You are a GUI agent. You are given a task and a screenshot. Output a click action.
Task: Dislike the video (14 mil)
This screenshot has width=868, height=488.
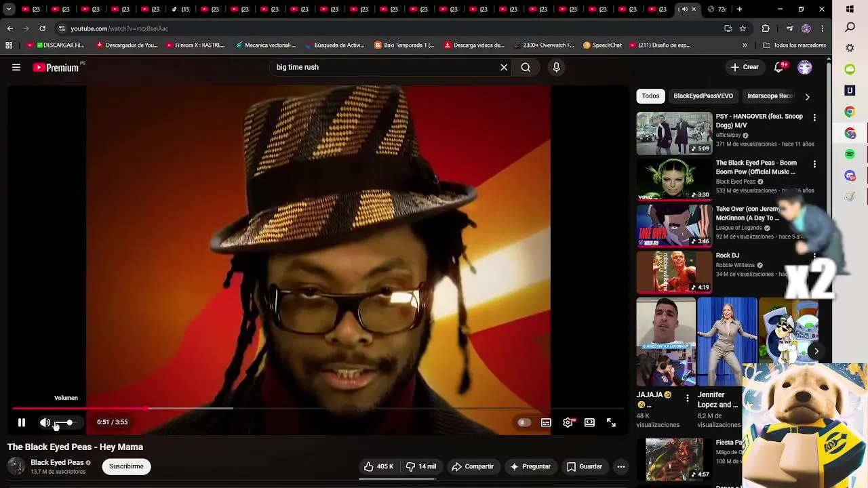tap(420, 466)
